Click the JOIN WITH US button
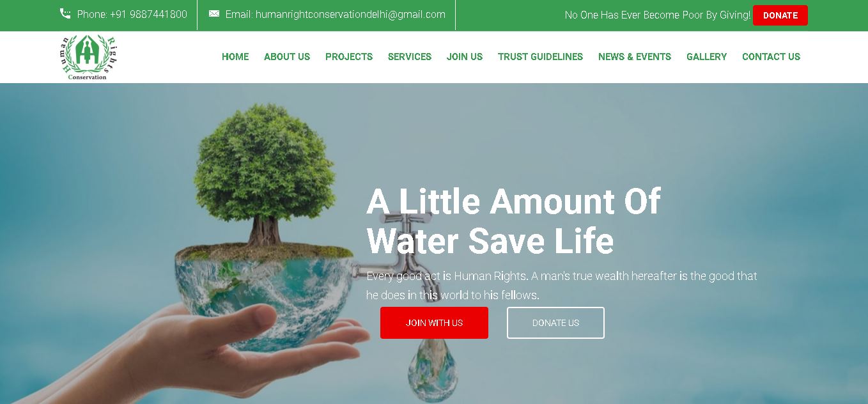Viewport: 868px width, 404px height. coord(434,323)
